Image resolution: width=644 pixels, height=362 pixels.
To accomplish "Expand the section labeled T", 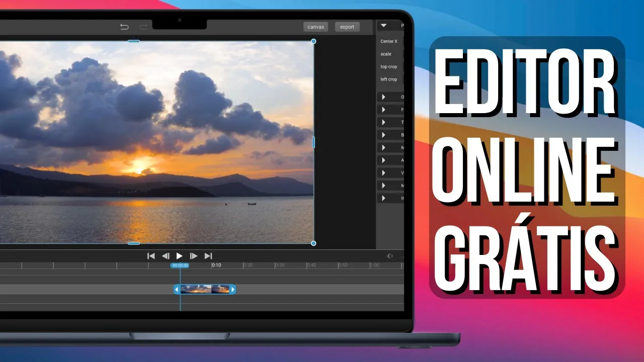I will coord(390,122).
